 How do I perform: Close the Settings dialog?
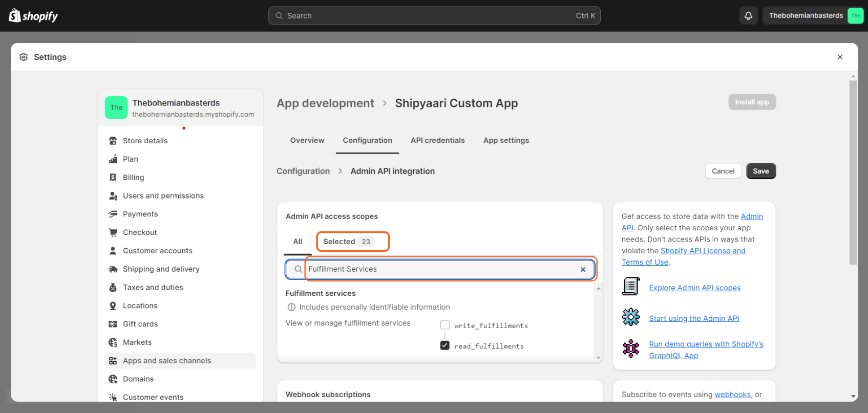[840, 57]
